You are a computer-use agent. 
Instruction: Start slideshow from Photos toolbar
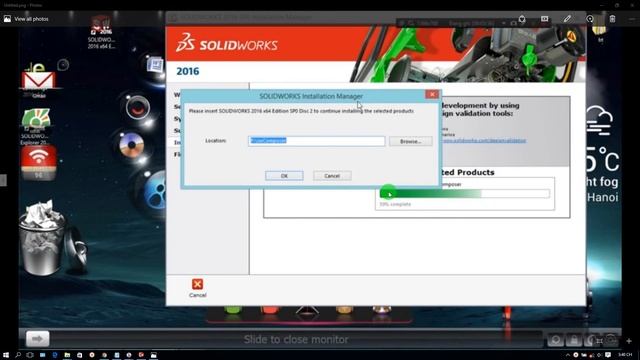[544, 19]
